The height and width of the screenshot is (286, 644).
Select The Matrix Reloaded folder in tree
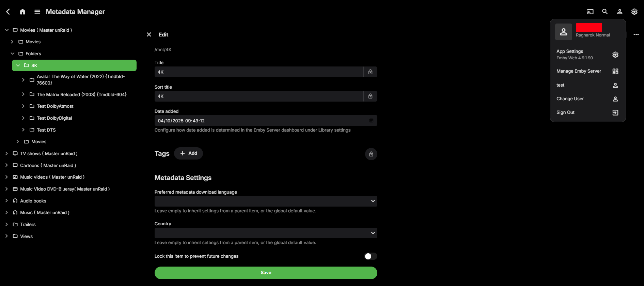[x=81, y=94]
